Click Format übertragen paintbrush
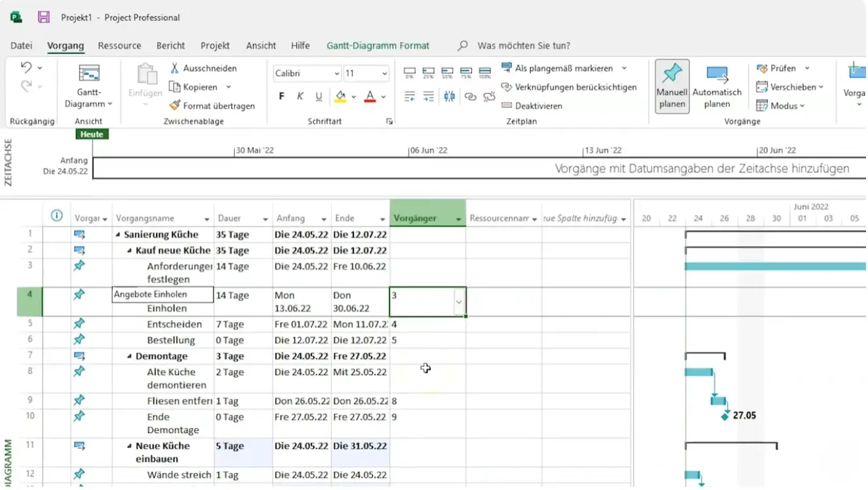Screen dimensions: 868x490 pyautogui.click(x=174, y=106)
